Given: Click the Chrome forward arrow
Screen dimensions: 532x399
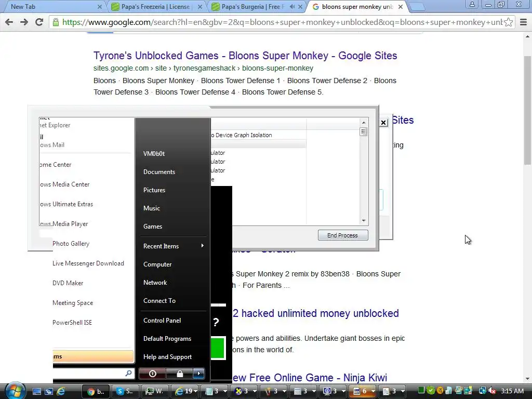Looking at the screenshot, I should coord(24,22).
